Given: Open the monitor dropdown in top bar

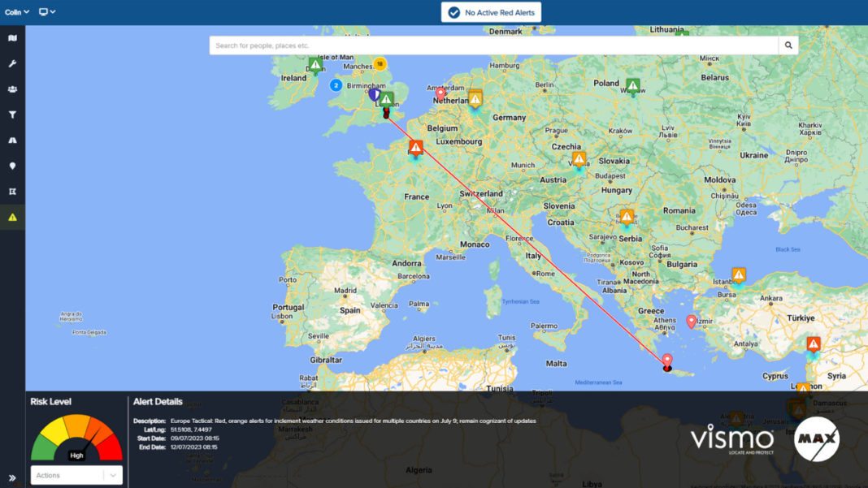Looking at the screenshot, I should (46, 12).
